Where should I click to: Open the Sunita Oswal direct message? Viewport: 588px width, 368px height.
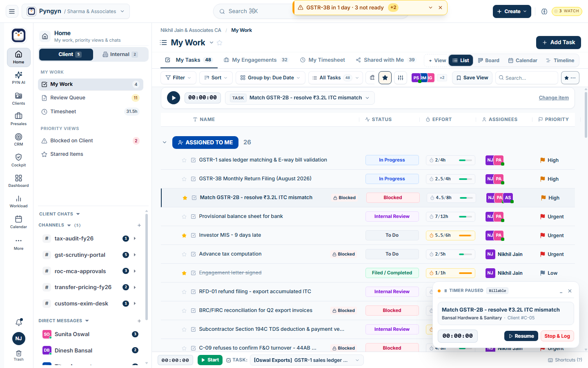click(90, 334)
